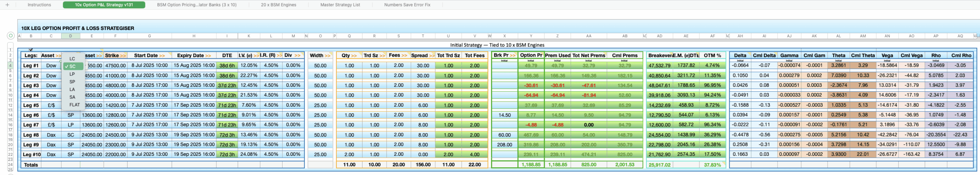Select LA from the pop-up list

(73, 89)
